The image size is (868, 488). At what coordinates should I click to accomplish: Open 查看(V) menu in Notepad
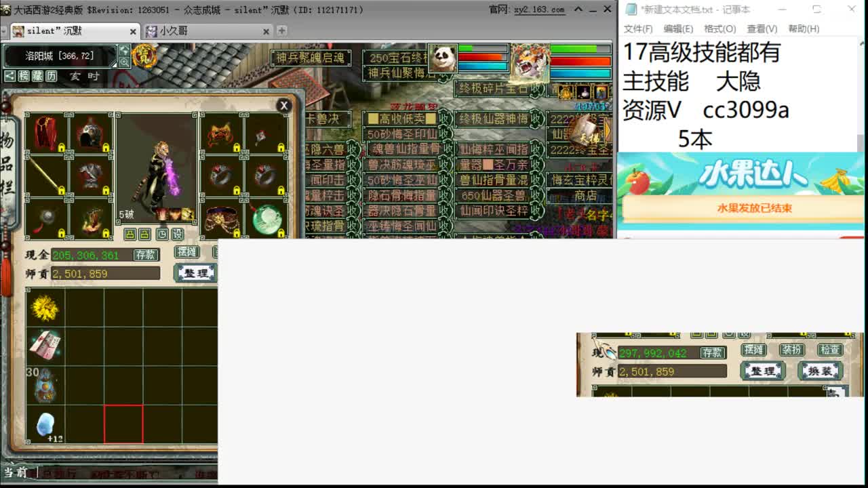(x=762, y=28)
